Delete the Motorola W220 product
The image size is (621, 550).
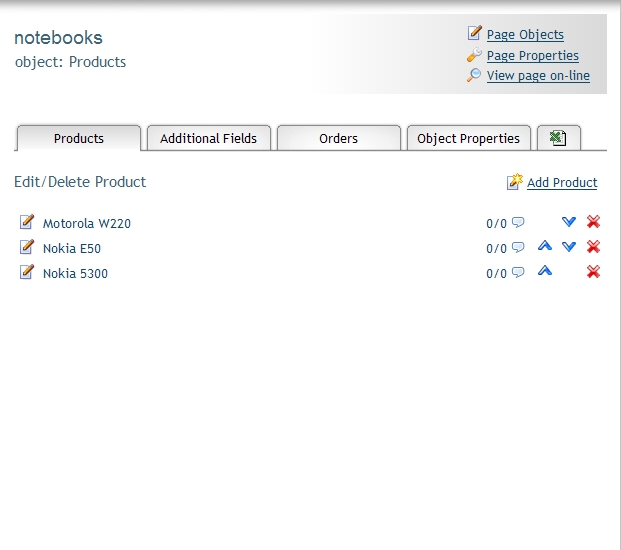point(593,222)
